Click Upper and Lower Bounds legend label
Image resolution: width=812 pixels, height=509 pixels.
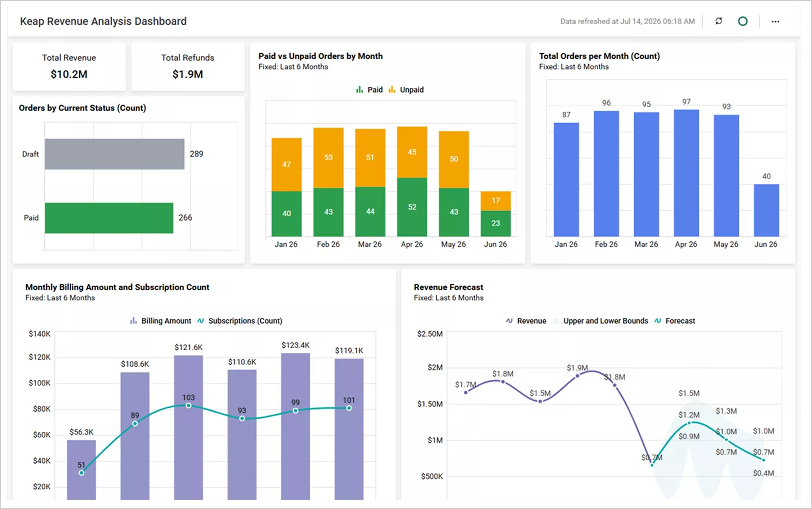tap(606, 321)
